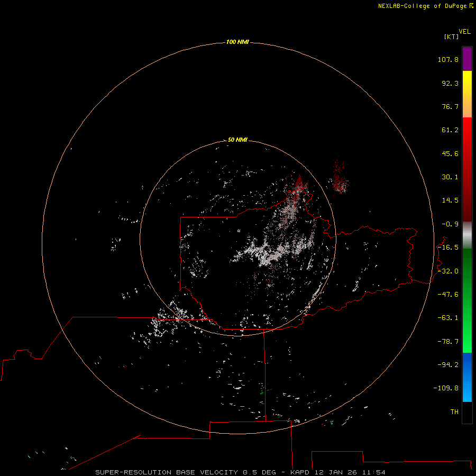Viewport: 476px width, 476px height.
Task: Click the 50 NMI range ring label
Action: [x=237, y=140]
